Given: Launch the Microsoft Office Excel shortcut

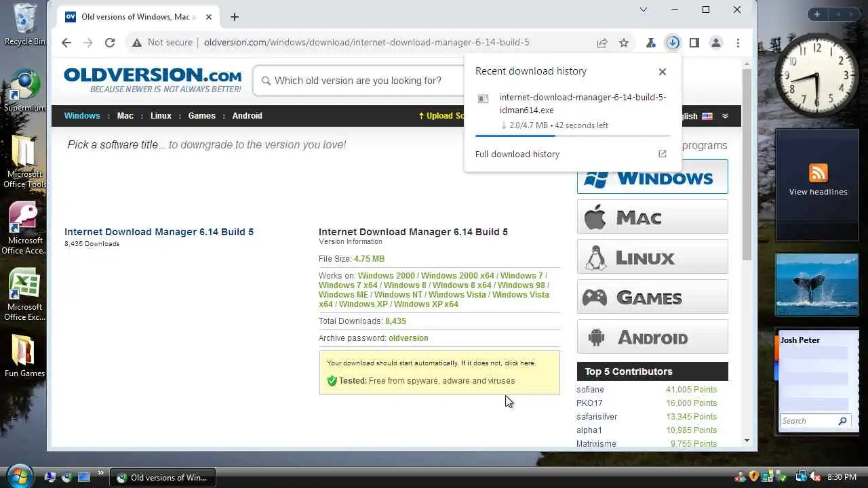Looking at the screenshot, I should tap(25, 294).
